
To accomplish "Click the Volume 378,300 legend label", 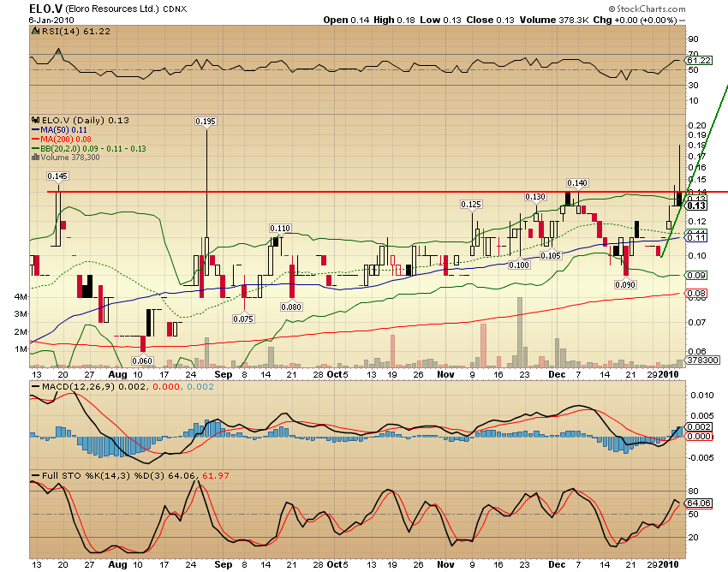I will pos(70,158).
